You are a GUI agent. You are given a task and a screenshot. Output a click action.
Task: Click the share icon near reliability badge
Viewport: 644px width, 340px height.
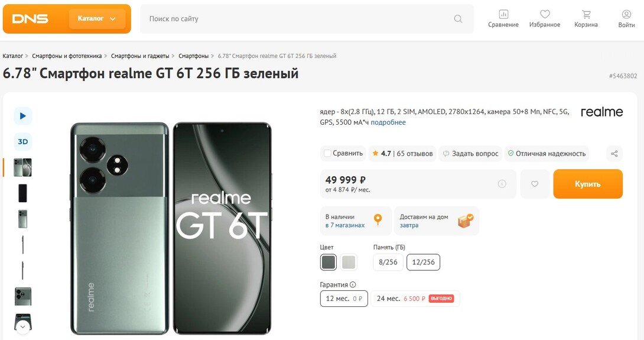(614, 153)
